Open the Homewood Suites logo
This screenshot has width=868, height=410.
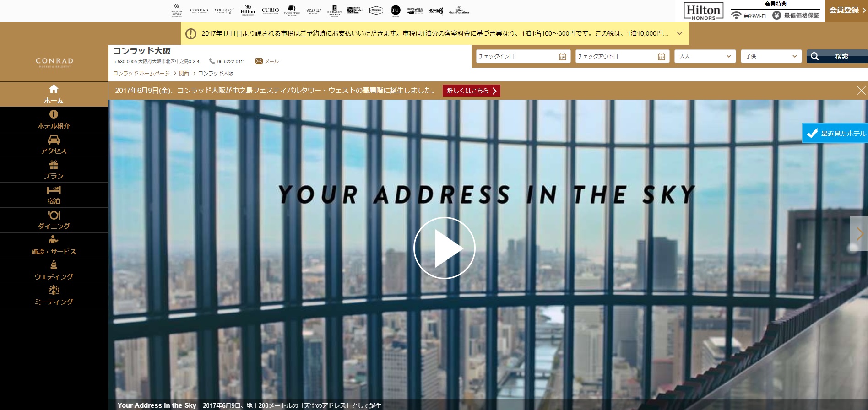pyautogui.click(x=415, y=10)
